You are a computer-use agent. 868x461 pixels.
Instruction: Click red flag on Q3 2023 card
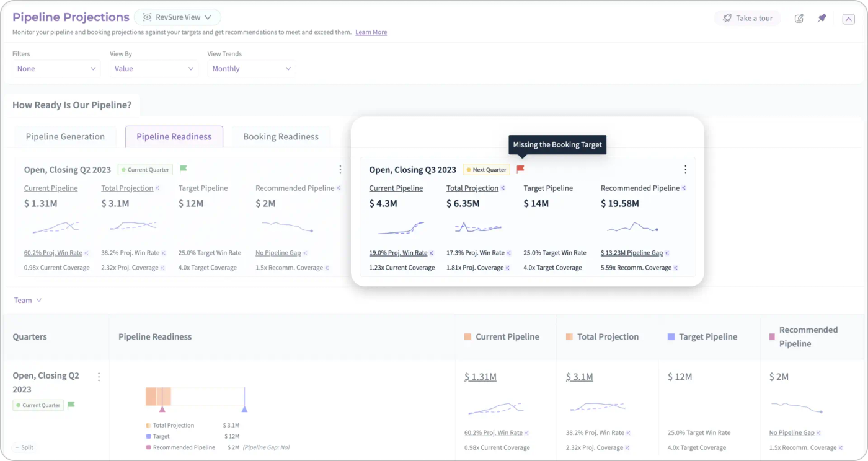point(521,169)
